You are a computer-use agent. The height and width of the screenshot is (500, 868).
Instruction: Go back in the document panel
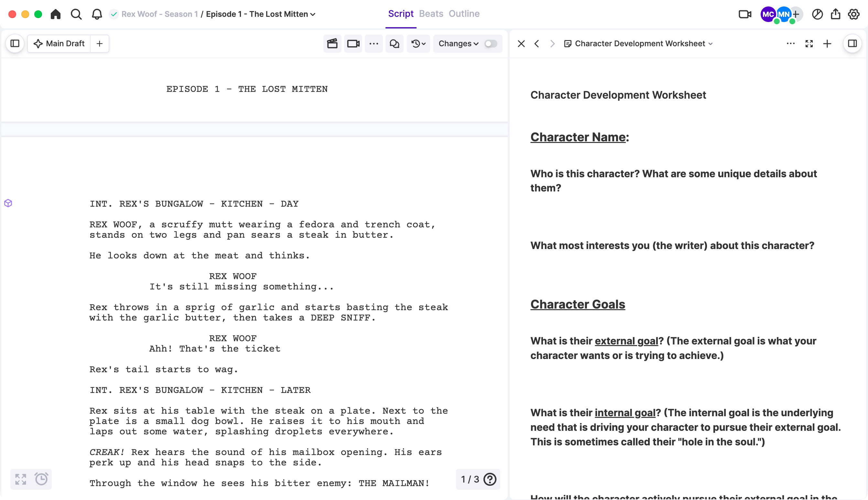[x=537, y=44]
